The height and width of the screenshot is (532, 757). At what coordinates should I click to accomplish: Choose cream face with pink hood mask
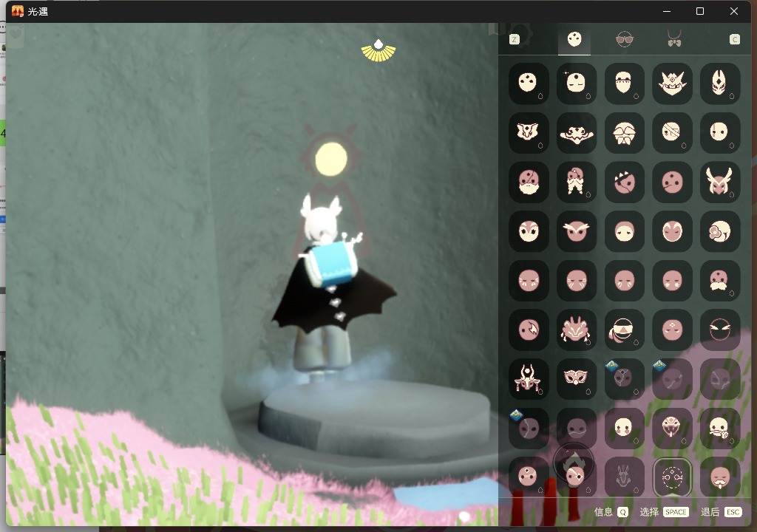[x=624, y=231]
